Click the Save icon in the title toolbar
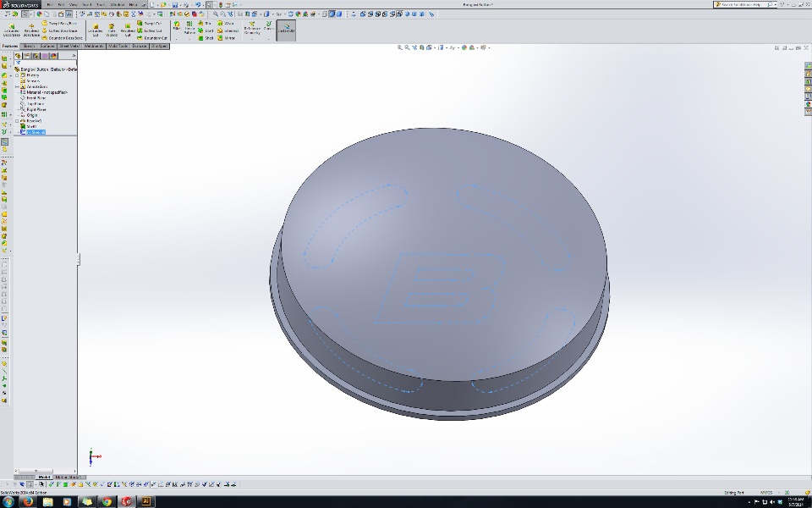The width and height of the screenshot is (812, 508). (175, 5)
